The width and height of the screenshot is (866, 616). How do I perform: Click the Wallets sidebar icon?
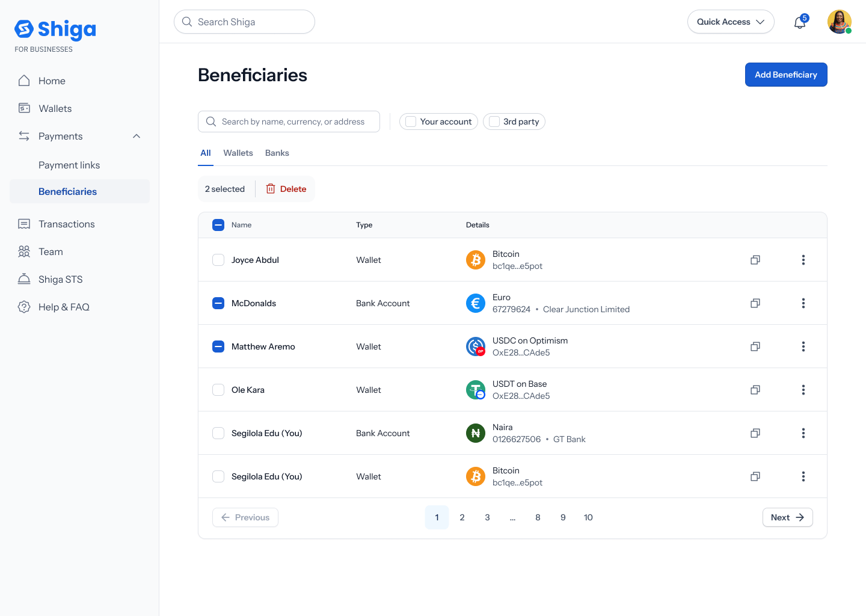[24, 108]
